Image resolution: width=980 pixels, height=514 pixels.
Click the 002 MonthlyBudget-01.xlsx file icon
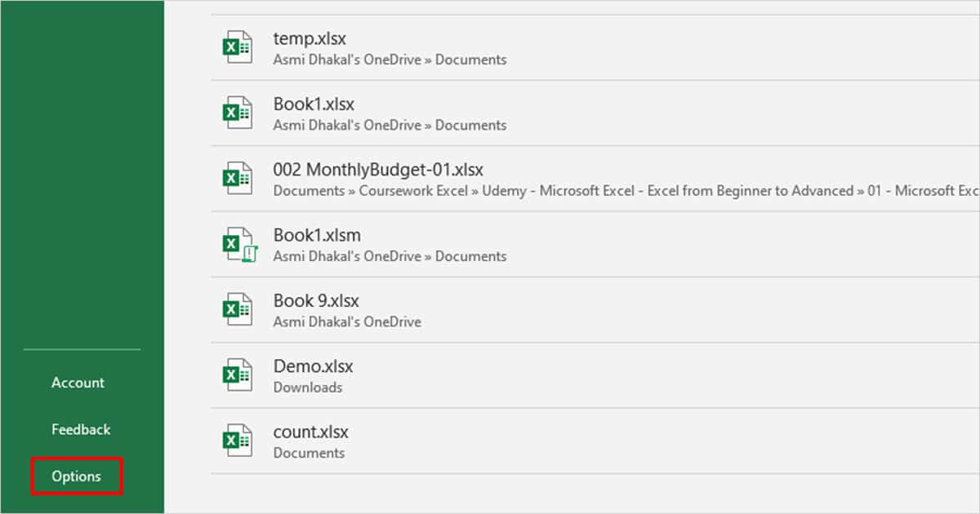237,178
